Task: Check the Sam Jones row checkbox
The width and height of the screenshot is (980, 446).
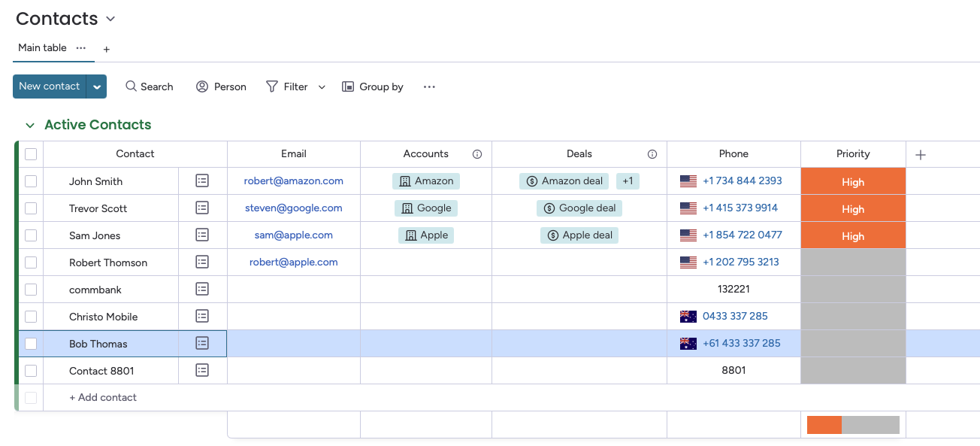Action: tap(31, 235)
